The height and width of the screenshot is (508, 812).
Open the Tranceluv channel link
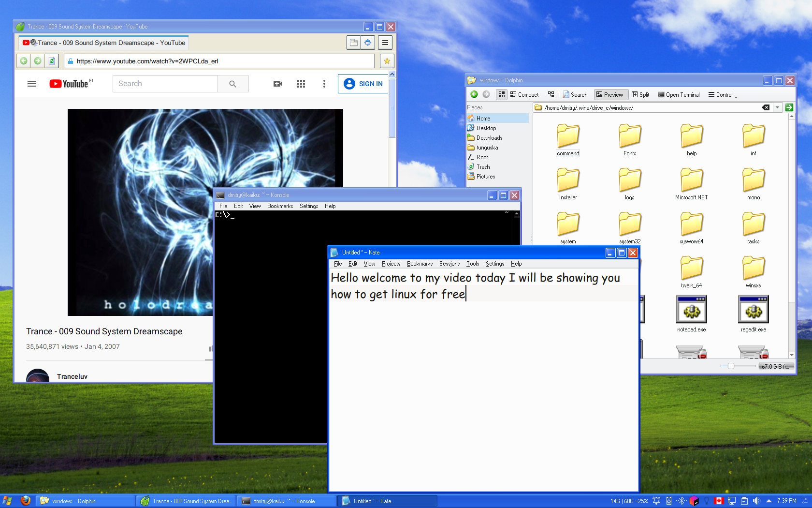tap(72, 376)
